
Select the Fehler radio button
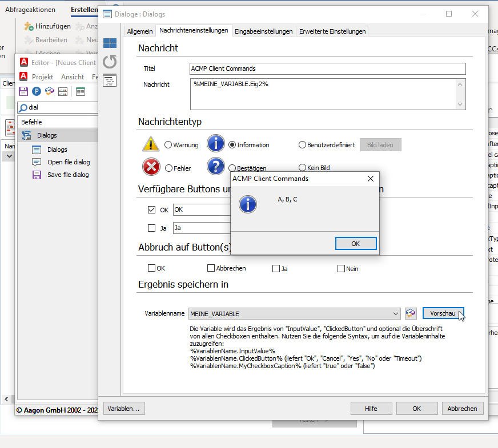coord(168,168)
